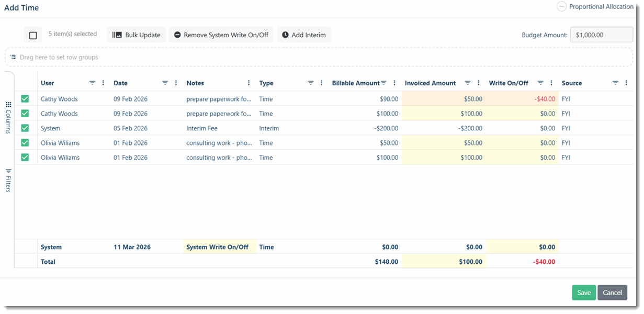Click the System Write On/Off notes cell

(220, 247)
